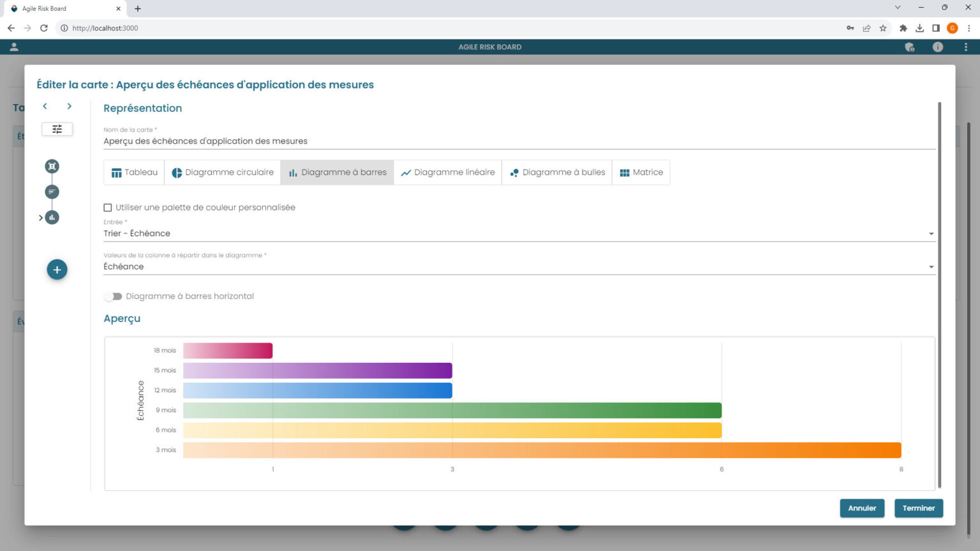Open the Entrée dropdown

point(519,233)
